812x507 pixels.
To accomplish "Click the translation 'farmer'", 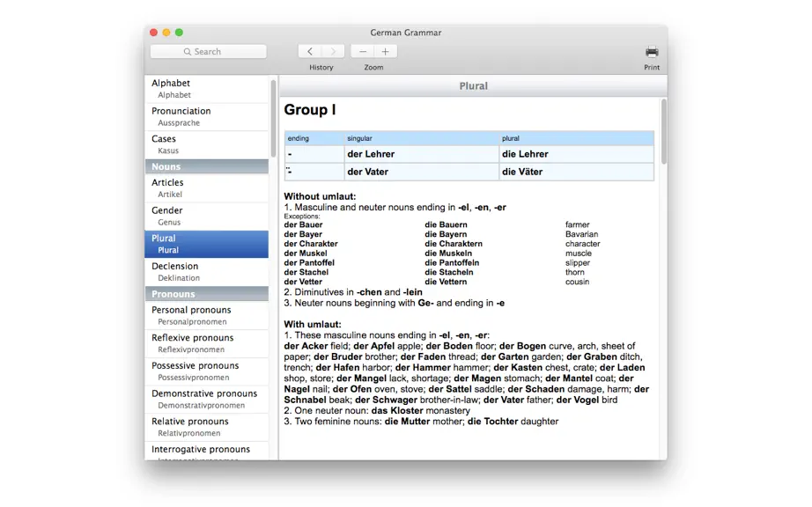I will pos(578,224).
